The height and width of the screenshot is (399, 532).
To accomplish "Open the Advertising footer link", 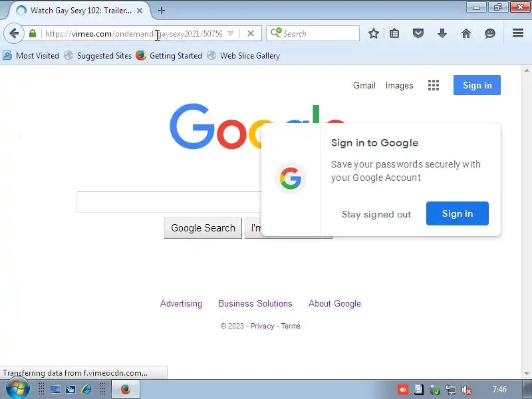I will [x=181, y=303].
